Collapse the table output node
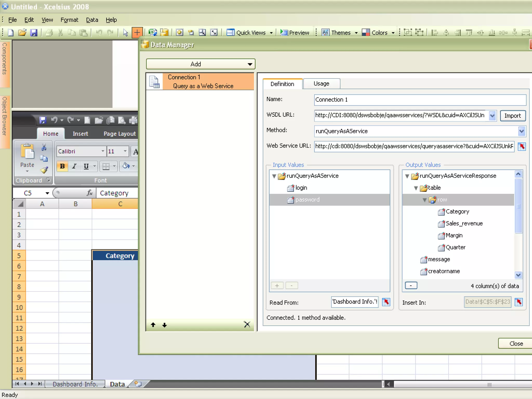Viewport: 532px width, 399px height. pos(416,188)
